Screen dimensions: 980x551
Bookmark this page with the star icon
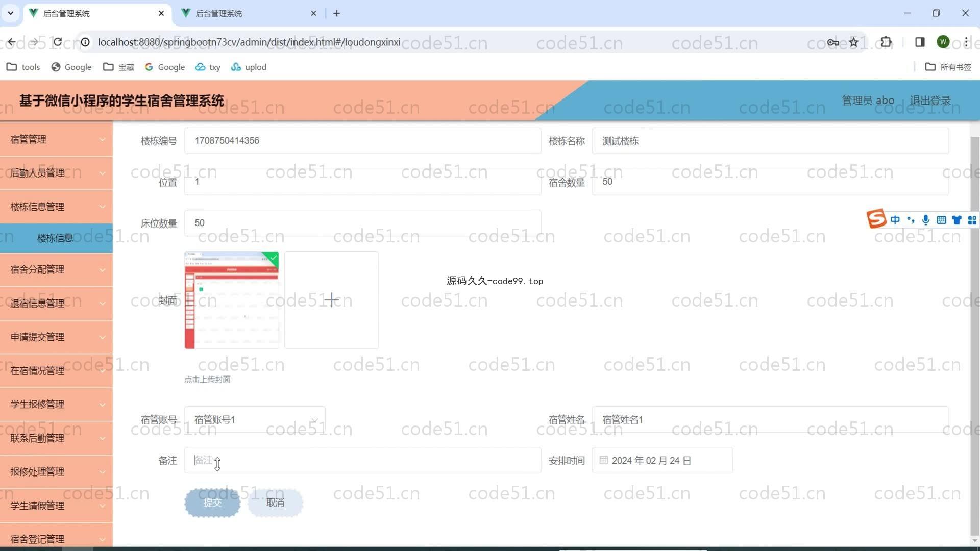[x=853, y=42]
